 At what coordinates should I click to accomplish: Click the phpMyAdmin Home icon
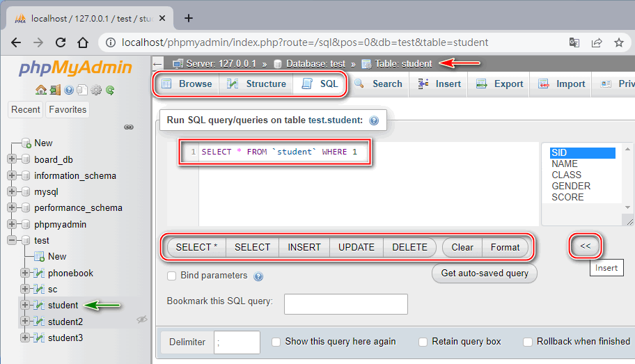coord(40,90)
